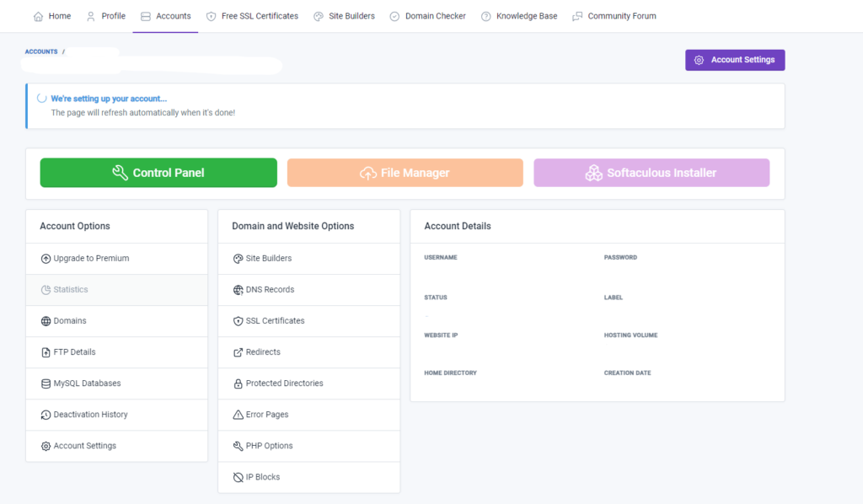Screen dimensions: 863x504
Task: Click the HOME DIRECTORY label
Action: pos(450,373)
